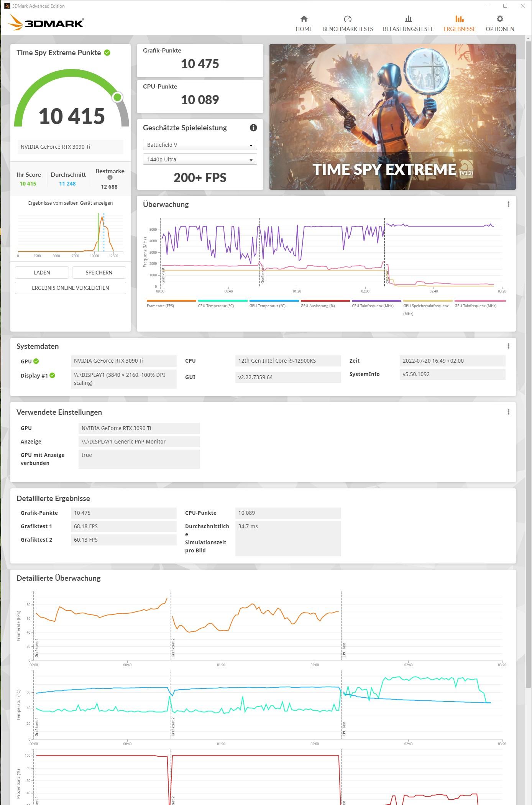This screenshot has height=805, width=532.
Task: Click the home house icon
Action: [x=304, y=19]
